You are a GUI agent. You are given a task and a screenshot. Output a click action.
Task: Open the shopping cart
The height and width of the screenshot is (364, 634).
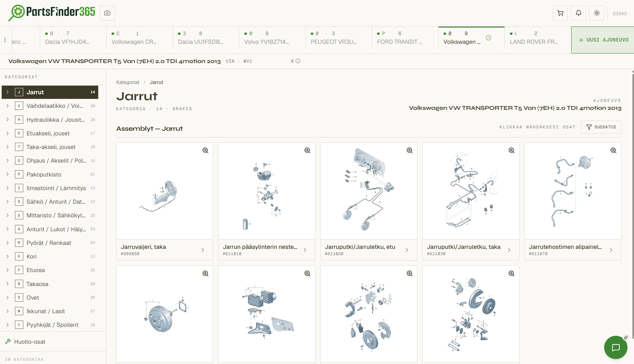coord(560,13)
